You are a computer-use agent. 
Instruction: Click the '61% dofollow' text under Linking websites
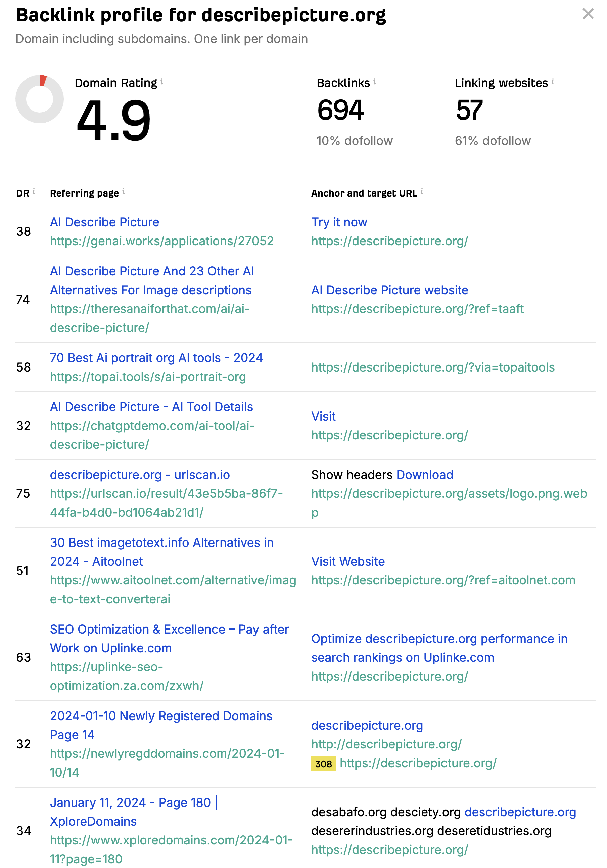493,141
